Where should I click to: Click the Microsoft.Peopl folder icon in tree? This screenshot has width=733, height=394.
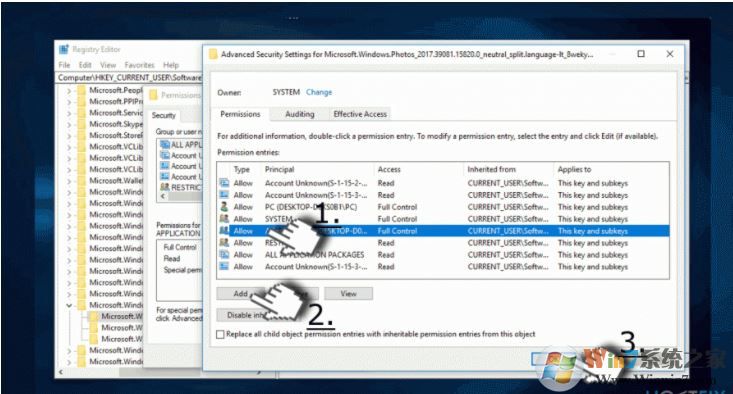tap(82, 90)
